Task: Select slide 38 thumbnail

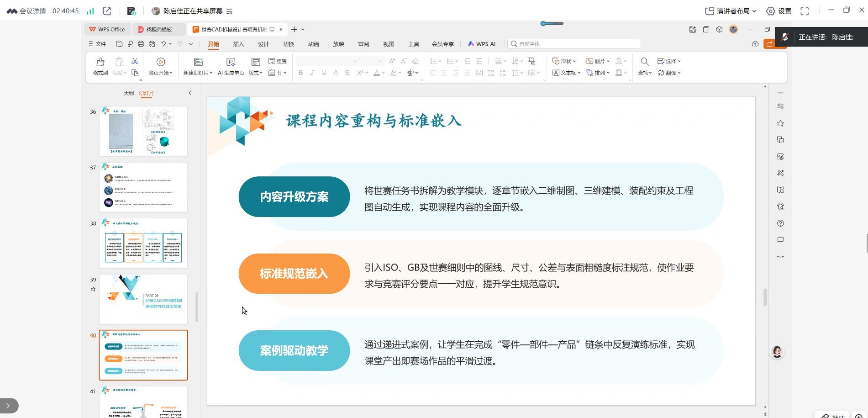Action: 143,243
